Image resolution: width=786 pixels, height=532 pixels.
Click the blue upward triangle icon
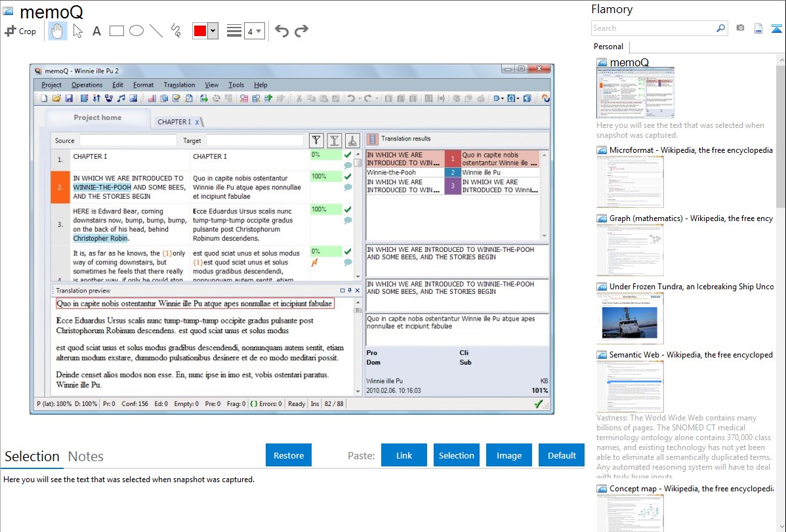(776, 28)
